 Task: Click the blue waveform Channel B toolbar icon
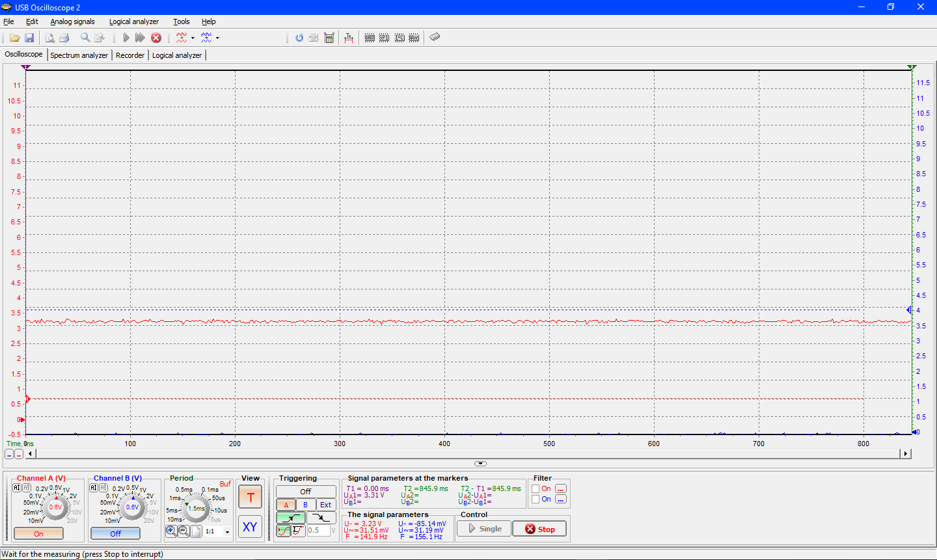point(206,38)
